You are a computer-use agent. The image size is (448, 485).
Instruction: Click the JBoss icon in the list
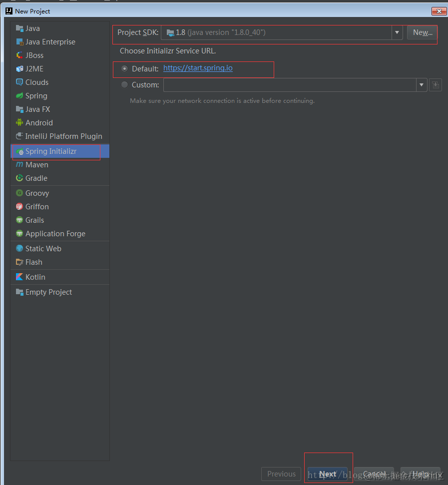(19, 55)
